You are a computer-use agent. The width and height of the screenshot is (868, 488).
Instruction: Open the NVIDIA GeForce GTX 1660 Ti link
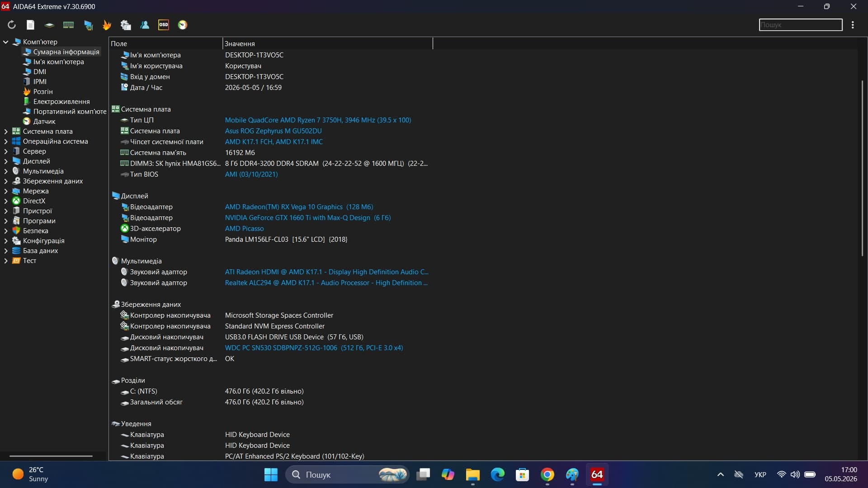tap(308, 218)
